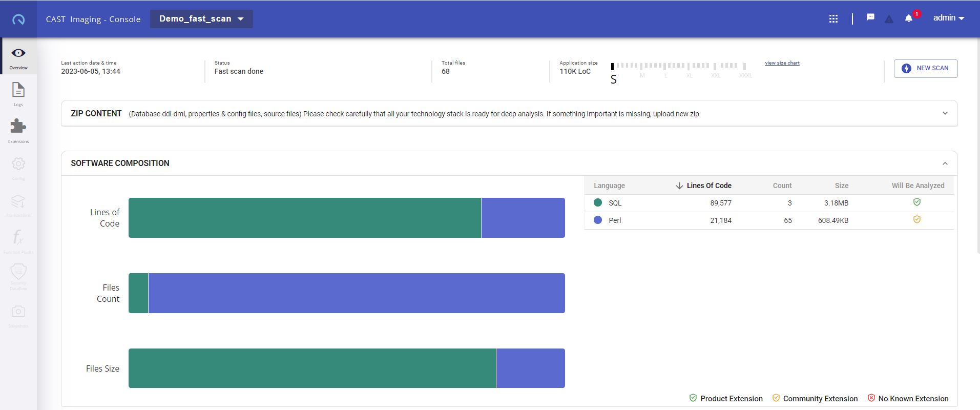Open the view size chart link
Screen dimensions: 980x410
pos(782,63)
